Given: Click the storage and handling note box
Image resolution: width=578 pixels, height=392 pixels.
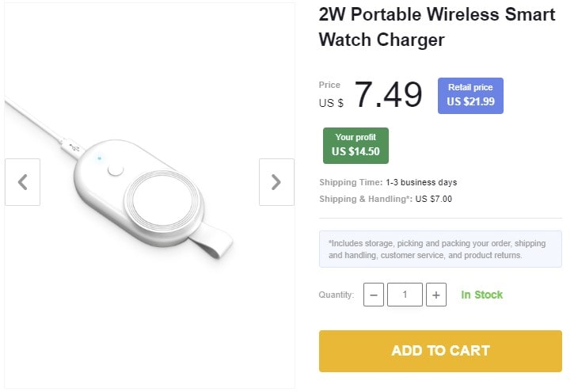Looking at the screenshot, I should coord(440,249).
